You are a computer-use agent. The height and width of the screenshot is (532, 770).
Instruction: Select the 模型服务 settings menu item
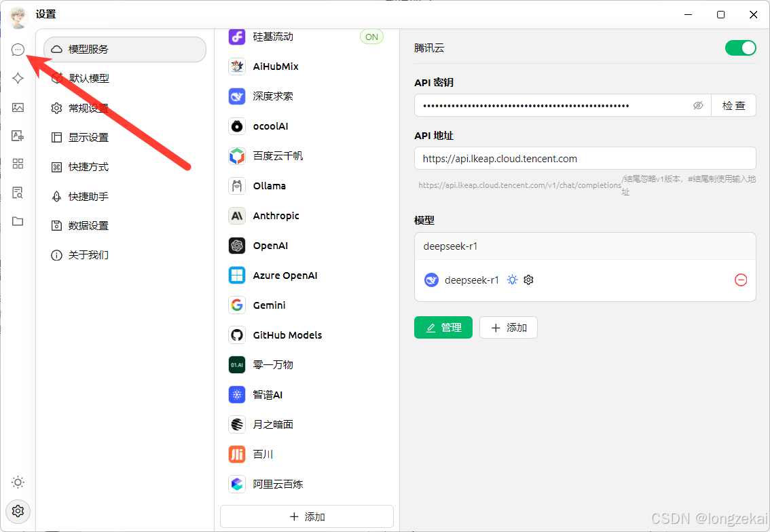[x=125, y=49]
